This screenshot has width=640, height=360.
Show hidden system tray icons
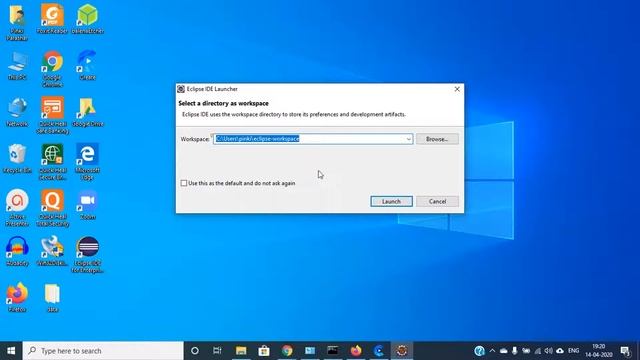[492, 351]
